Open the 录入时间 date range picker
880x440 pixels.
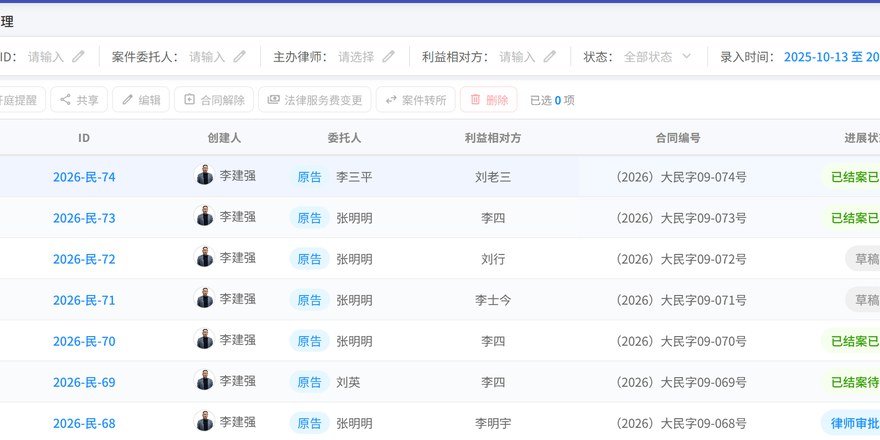coord(832,57)
